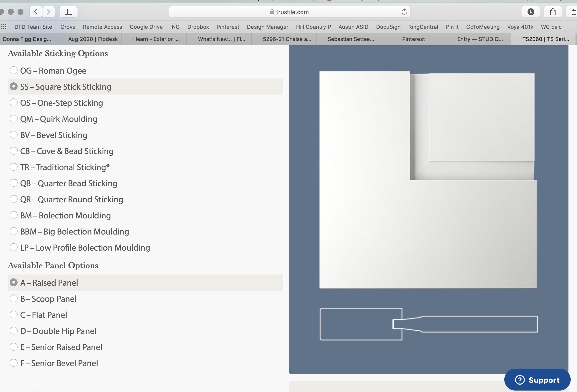Select OG – Roman Ogee sticking option

(13, 70)
